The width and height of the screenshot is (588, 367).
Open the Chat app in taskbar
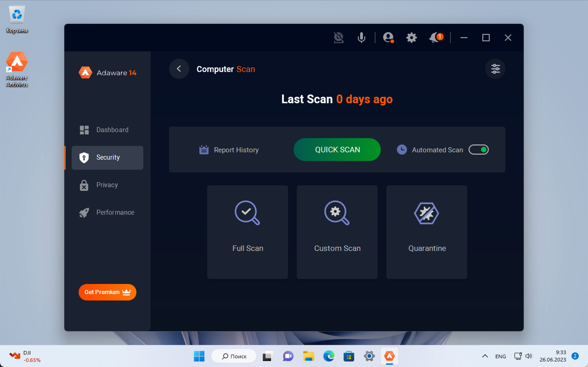[x=288, y=356]
